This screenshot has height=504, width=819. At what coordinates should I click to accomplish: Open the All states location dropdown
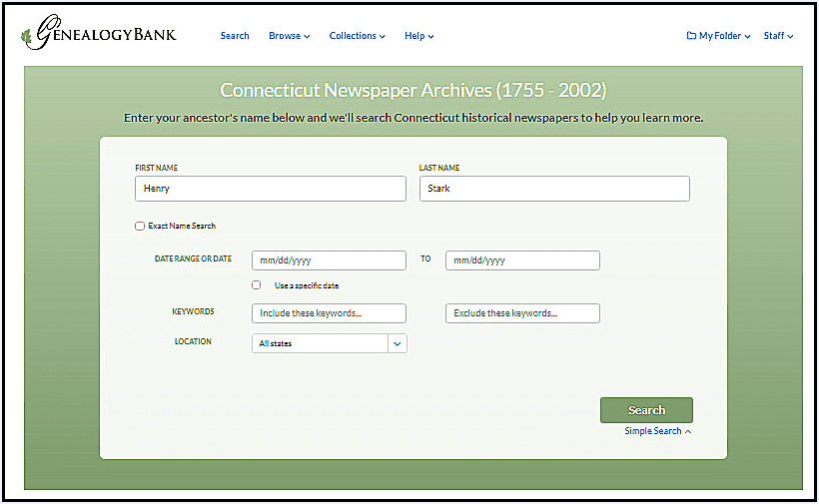(329, 343)
